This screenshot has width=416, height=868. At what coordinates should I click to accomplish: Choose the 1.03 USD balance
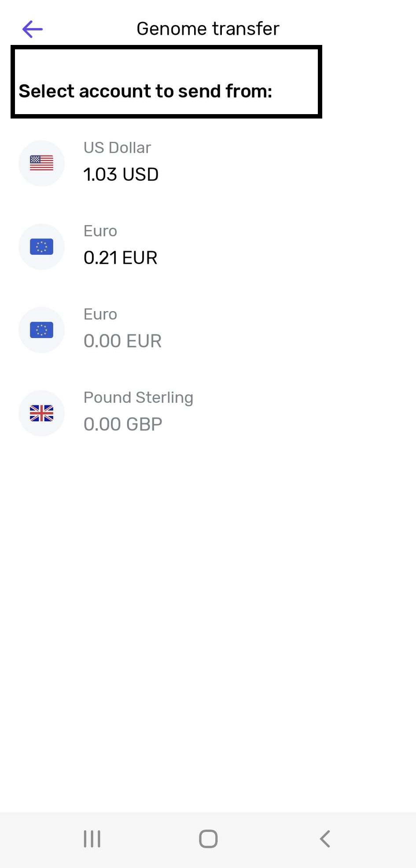[x=121, y=174]
